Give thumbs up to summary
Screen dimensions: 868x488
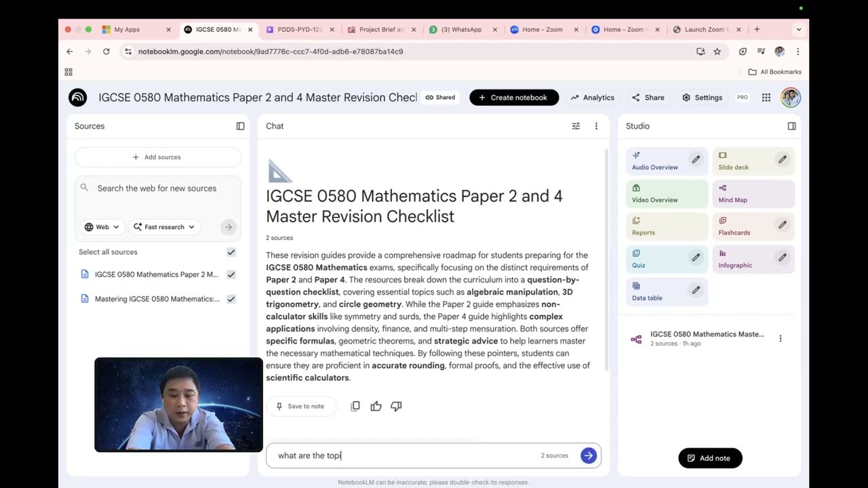[x=376, y=406]
